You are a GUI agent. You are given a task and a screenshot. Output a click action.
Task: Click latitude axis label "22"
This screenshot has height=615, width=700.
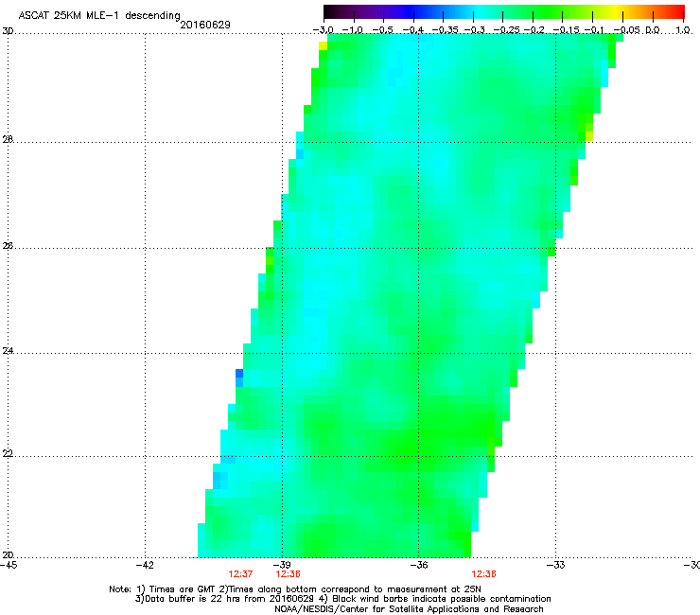click(8, 454)
